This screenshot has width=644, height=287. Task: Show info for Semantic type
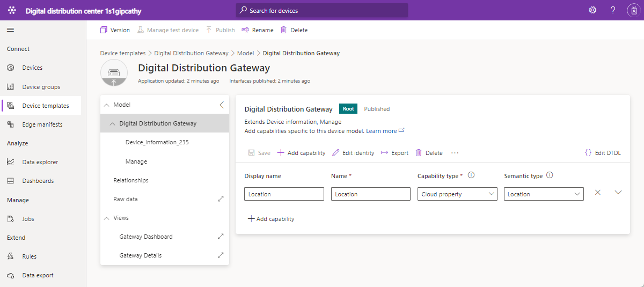pyautogui.click(x=550, y=175)
